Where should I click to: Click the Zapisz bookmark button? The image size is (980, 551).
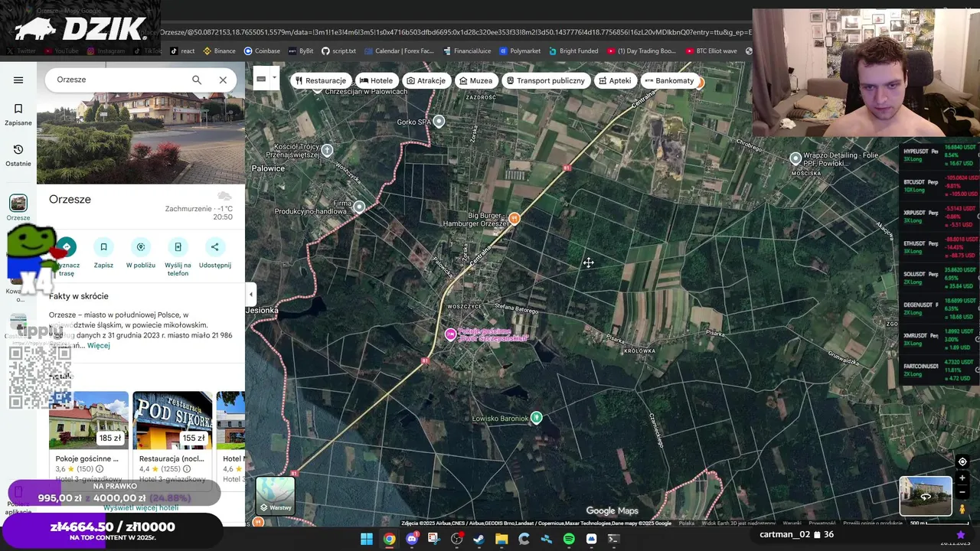pos(103,253)
